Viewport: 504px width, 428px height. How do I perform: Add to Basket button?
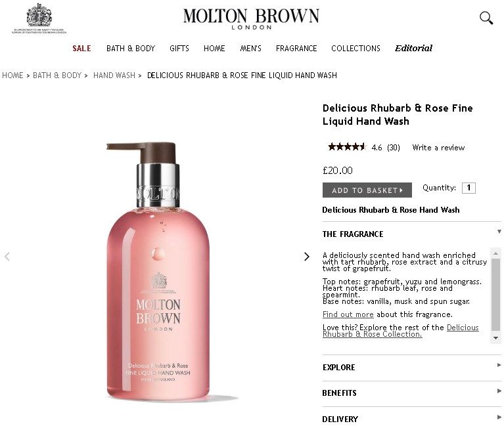(x=367, y=190)
